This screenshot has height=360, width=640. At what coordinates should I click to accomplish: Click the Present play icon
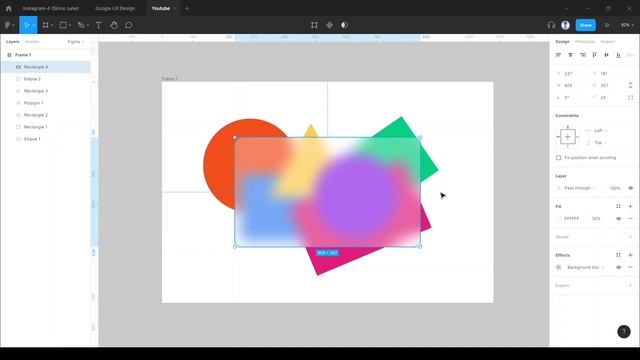[607, 25]
